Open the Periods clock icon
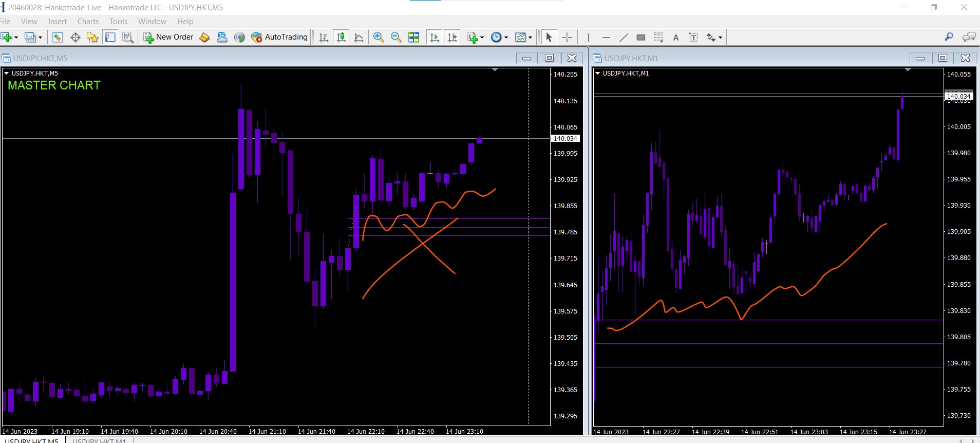The image size is (980, 443). coord(496,37)
